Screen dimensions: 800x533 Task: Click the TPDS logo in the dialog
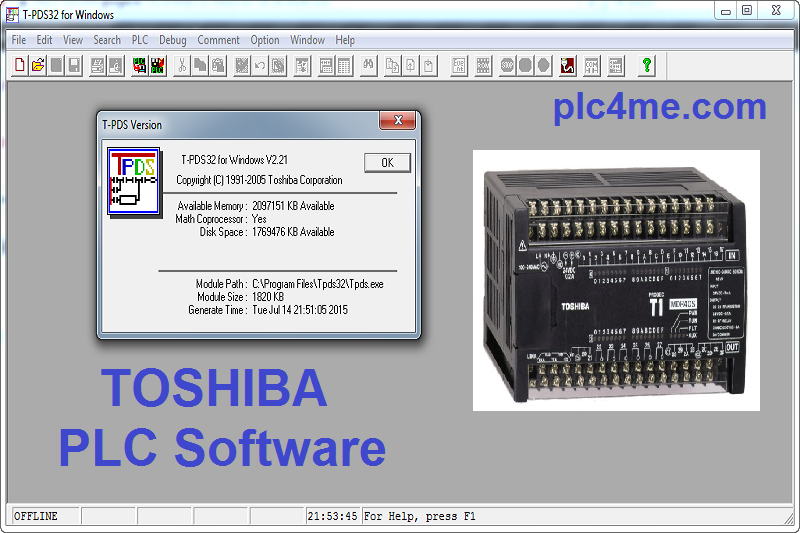coord(134,181)
